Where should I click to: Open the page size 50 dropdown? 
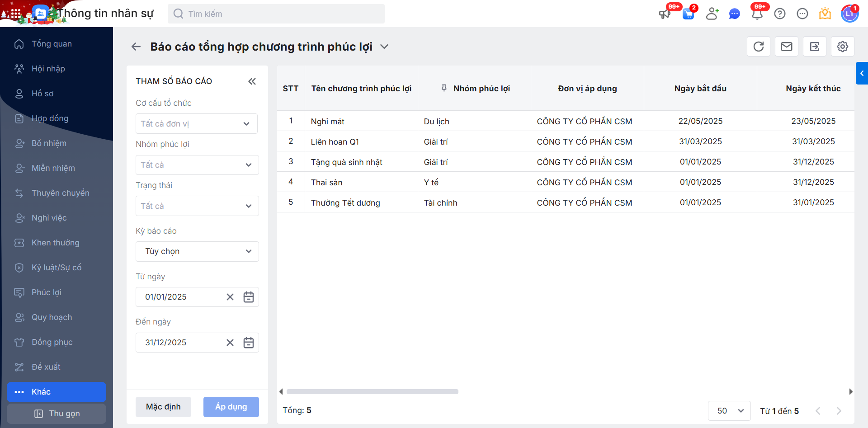click(729, 411)
